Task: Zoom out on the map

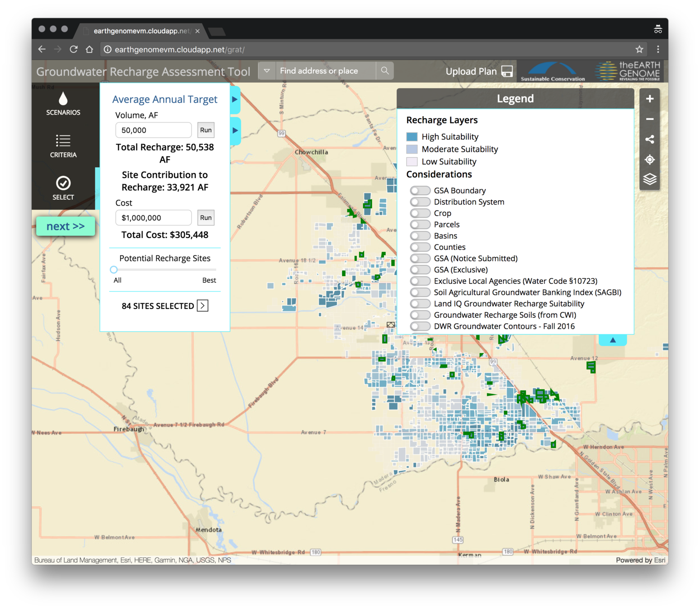Action: coord(650,119)
